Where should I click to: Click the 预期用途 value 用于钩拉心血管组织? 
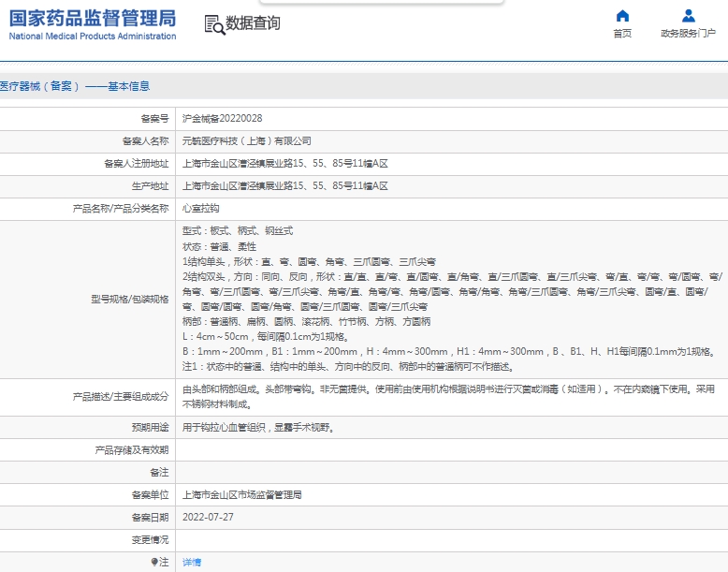[x=258, y=428]
